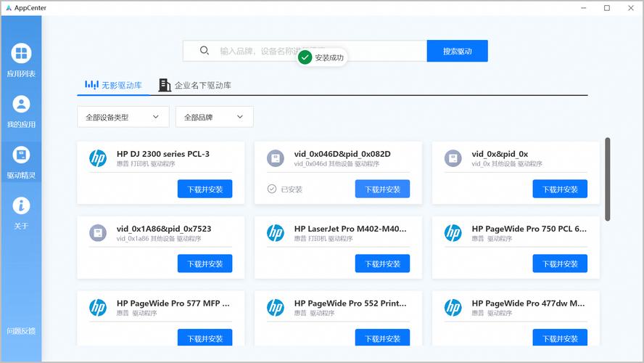Install HP PageWide Pro 577 MFP driver
This screenshot has width=644, height=363.
pyautogui.click(x=205, y=337)
